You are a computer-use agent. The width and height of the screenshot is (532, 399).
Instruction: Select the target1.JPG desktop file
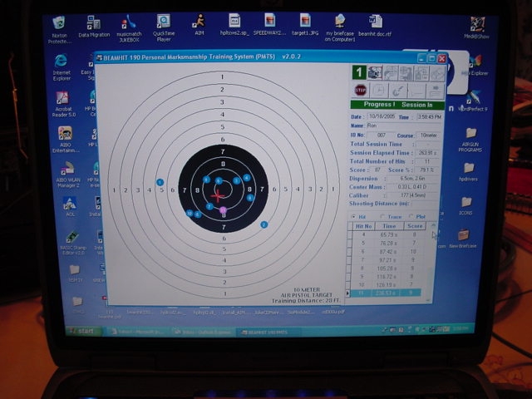305,24
